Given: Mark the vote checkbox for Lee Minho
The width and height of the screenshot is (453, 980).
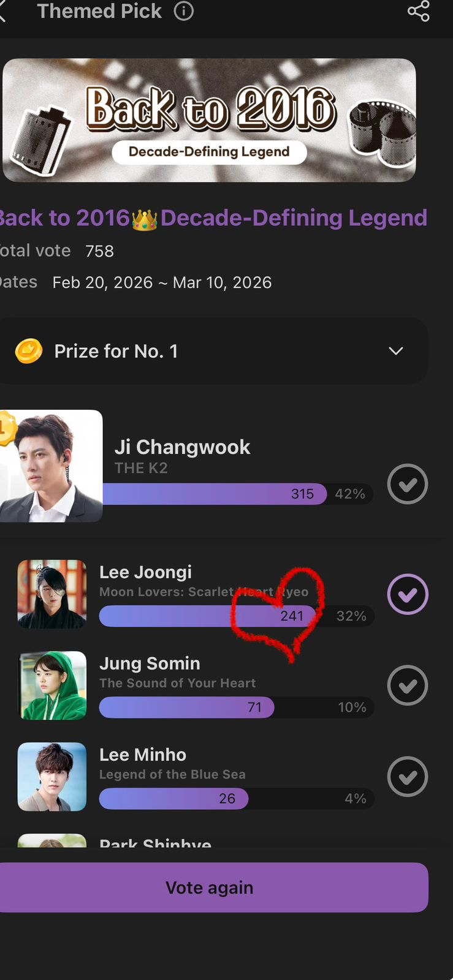Looking at the screenshot, I should click(408, 777).
